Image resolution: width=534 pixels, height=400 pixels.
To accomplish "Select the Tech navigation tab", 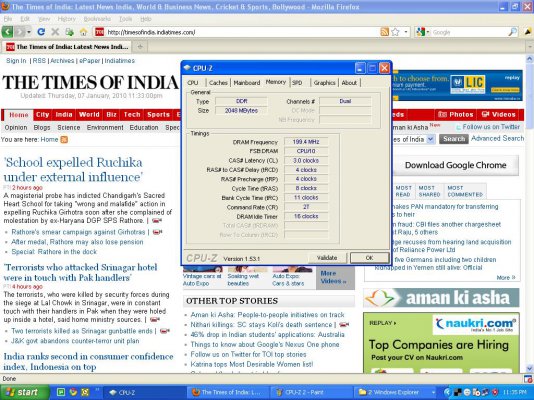I will point(132,115).
